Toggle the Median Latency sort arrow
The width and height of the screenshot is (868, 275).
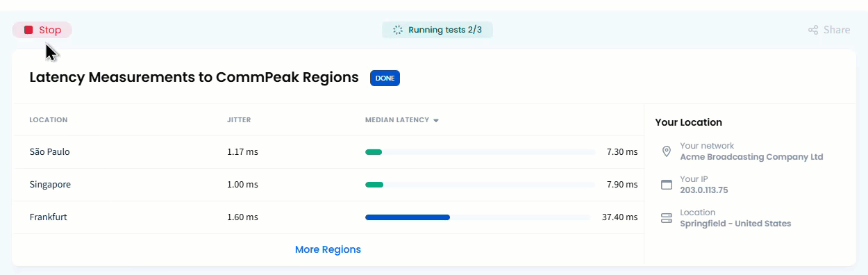point(436,121)
